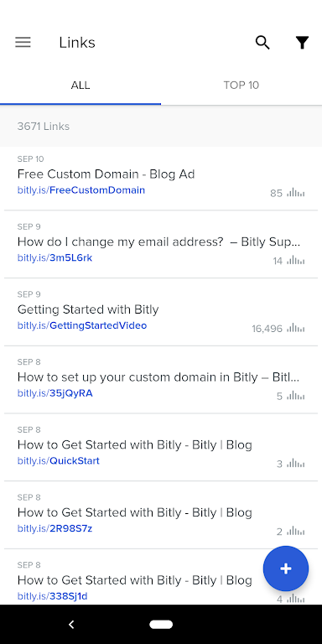Viewport: 322px width, 644px height.
Task: Tap the Android back arrow
Action: [71, 624]
